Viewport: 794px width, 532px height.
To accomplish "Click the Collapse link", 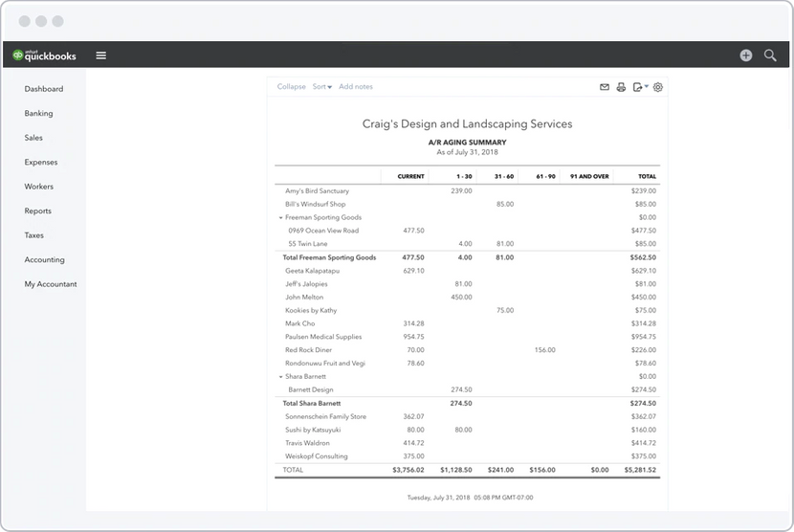I will coord(291,87).
